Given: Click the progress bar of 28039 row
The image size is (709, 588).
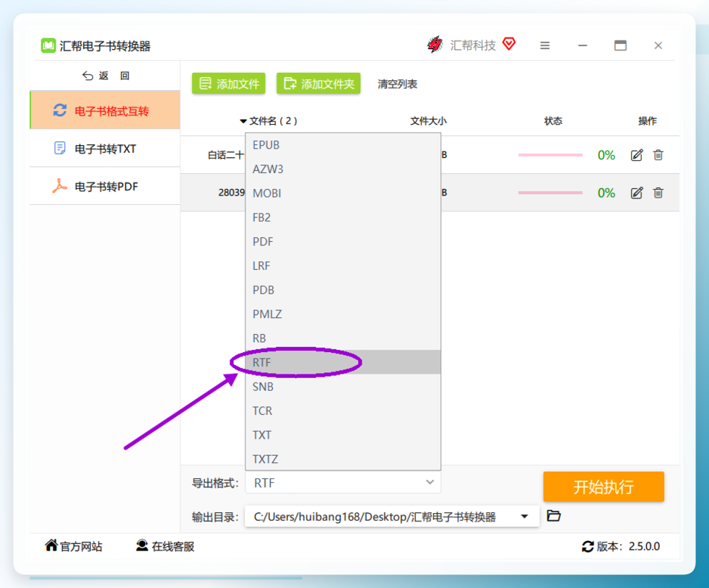Looking at the screenshot, I should coord(550,193).
